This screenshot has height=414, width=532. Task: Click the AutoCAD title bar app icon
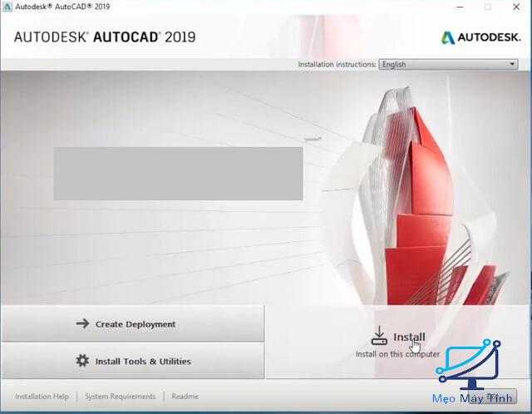tap(7, 7)
